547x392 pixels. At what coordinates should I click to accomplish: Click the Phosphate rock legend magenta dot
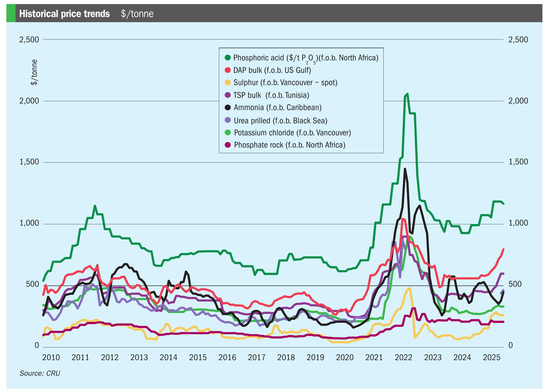(x=228, y=145)
